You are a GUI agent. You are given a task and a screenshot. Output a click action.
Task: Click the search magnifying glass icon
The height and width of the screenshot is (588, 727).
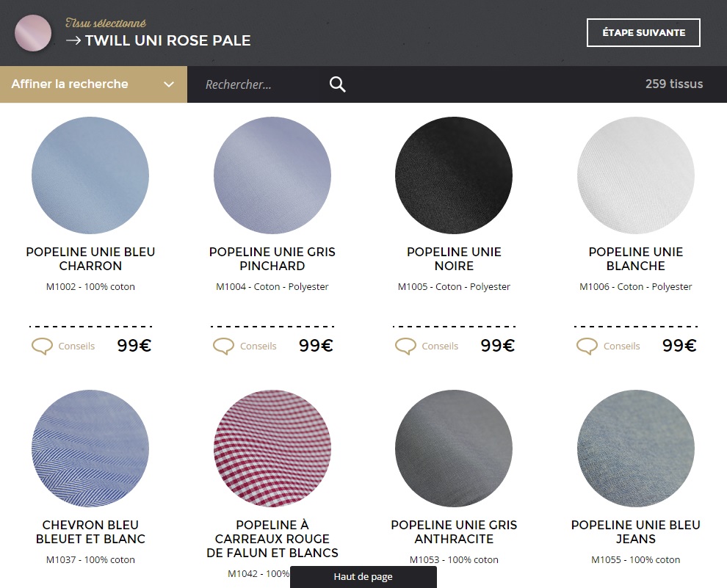click(x=337, y=84)
